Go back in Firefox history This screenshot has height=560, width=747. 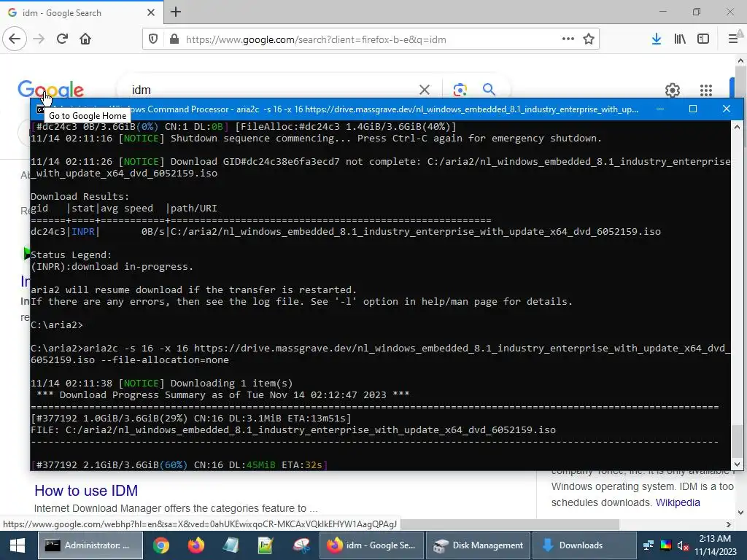click(15, 39)
